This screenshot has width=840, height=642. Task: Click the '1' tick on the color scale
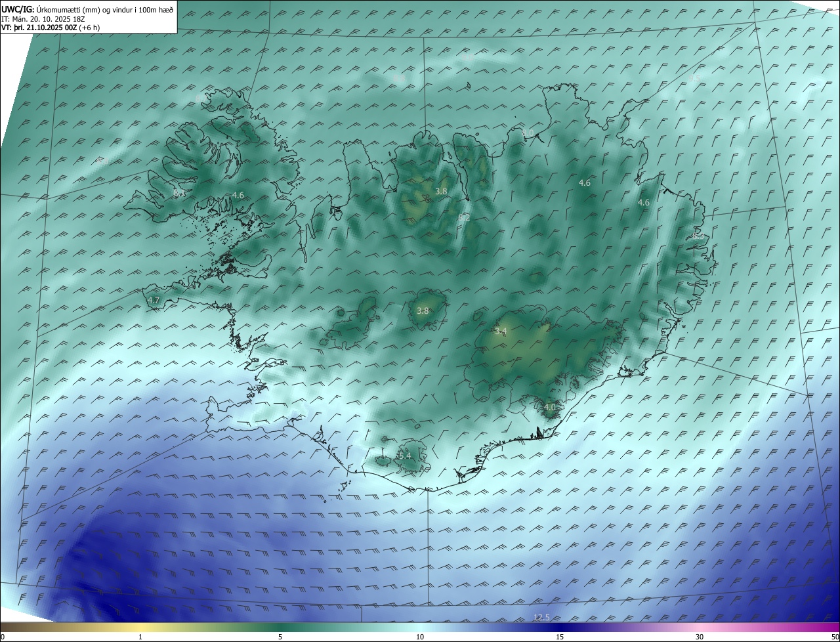click(x=140, y=637)
